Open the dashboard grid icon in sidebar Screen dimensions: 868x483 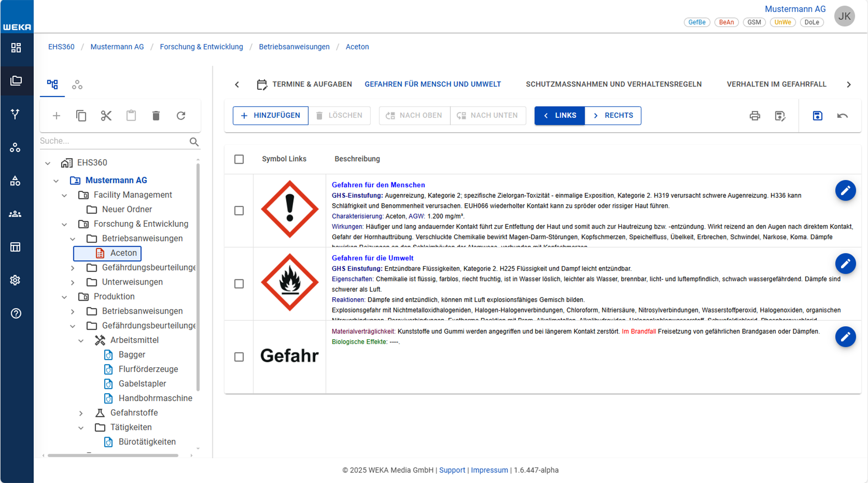pyautogui.click(x=16, y=48)
